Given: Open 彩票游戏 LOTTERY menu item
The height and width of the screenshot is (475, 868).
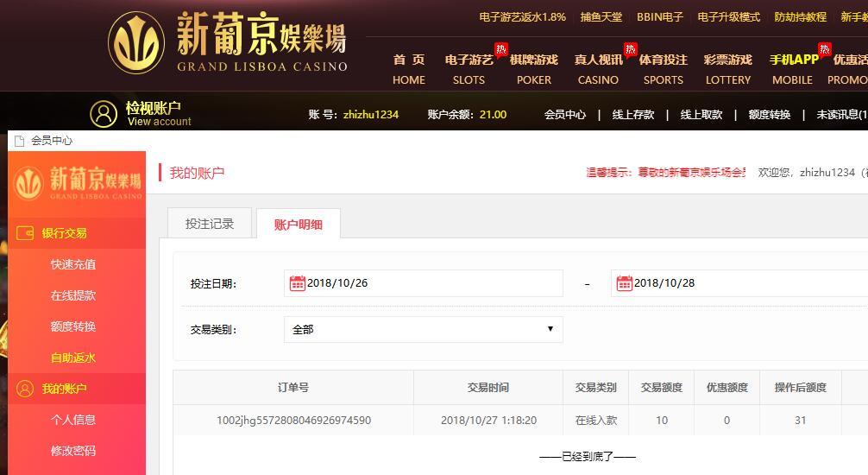Looking at the screenshot, I should (x=728, y=69).
